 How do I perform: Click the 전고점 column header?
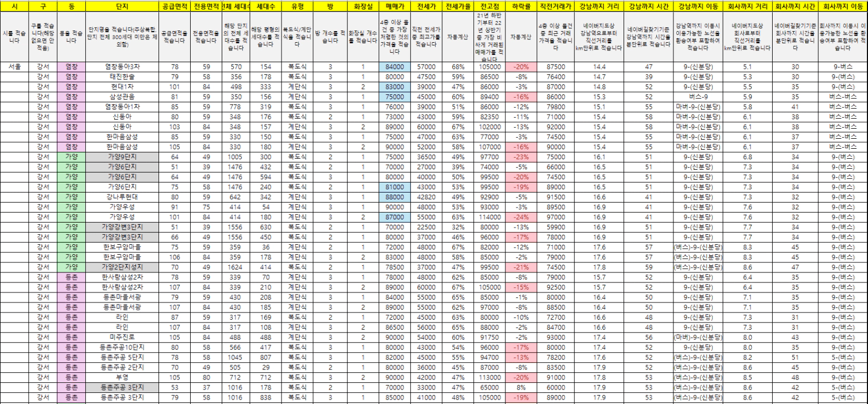(x=489, y=7)
